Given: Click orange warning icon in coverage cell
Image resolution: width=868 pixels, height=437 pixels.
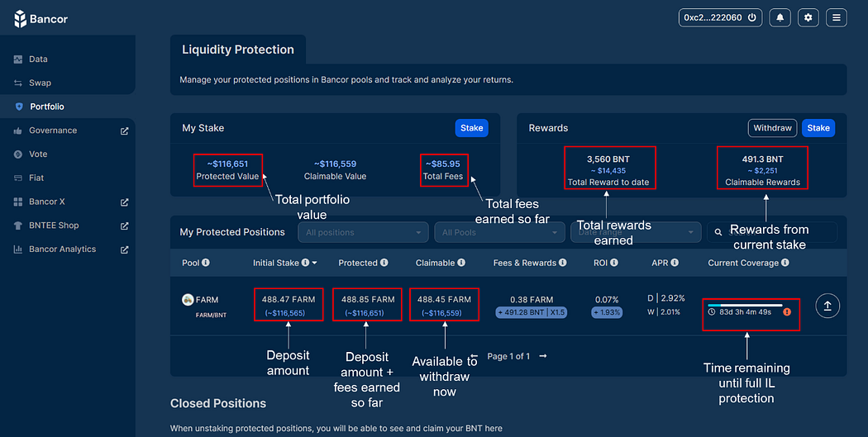Looking at the screenshot, I should (x=787, y=312).
